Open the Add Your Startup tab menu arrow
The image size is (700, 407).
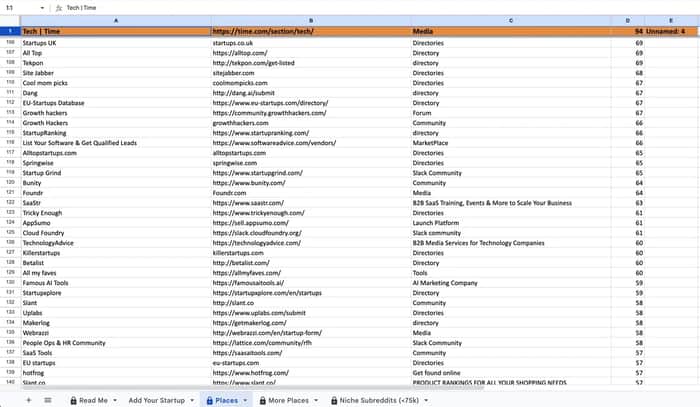pyautogui.click(x=192, y=400)
